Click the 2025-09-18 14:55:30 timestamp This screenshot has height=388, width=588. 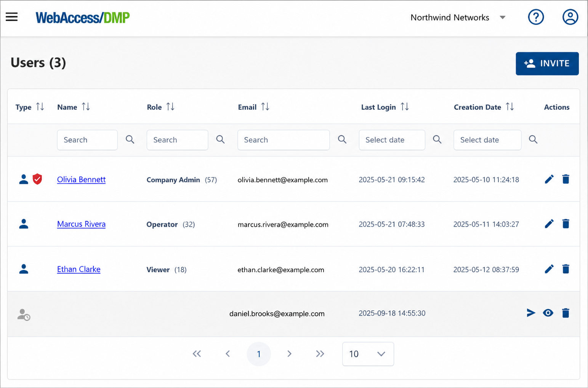tap(392, 313)
